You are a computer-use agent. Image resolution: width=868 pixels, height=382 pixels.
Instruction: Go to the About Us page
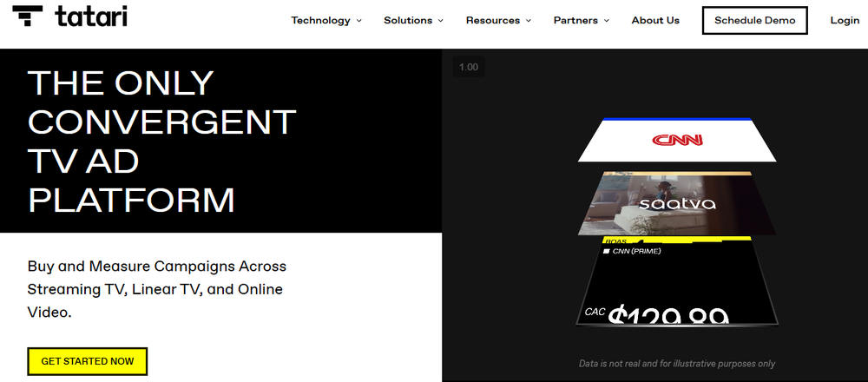[x=655, y=21]
